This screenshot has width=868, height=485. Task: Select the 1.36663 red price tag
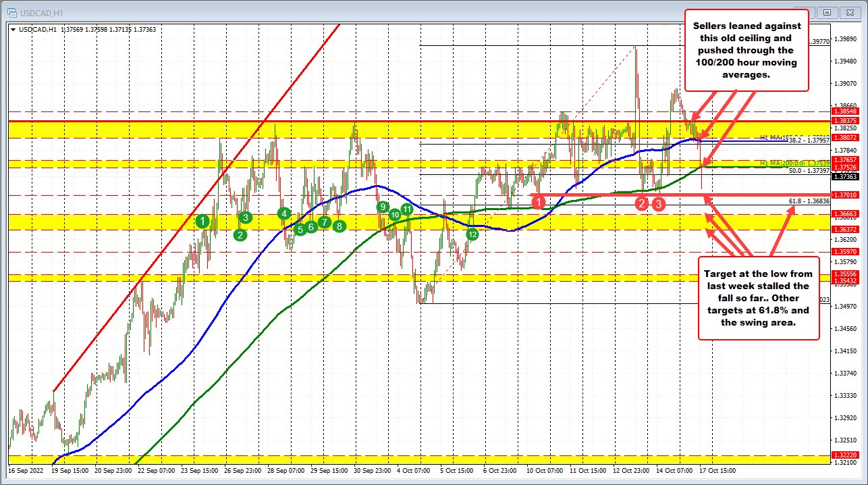(x=846, y=214)
